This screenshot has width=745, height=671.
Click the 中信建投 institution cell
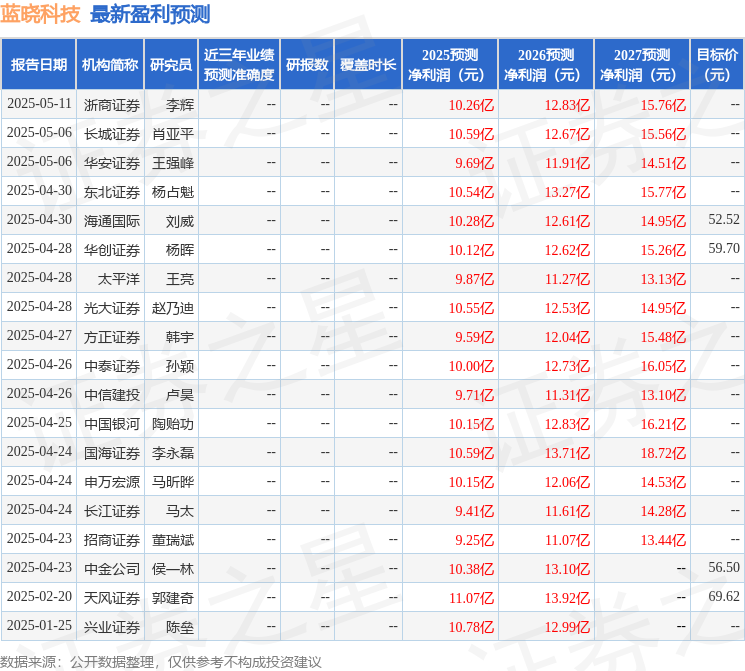[112, 395]
